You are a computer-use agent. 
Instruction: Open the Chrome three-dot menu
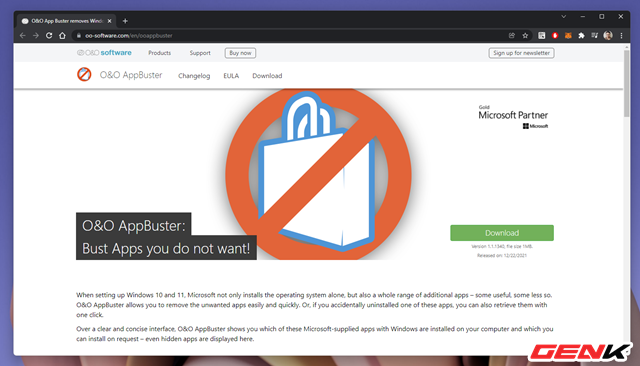(x=621, y=35)
